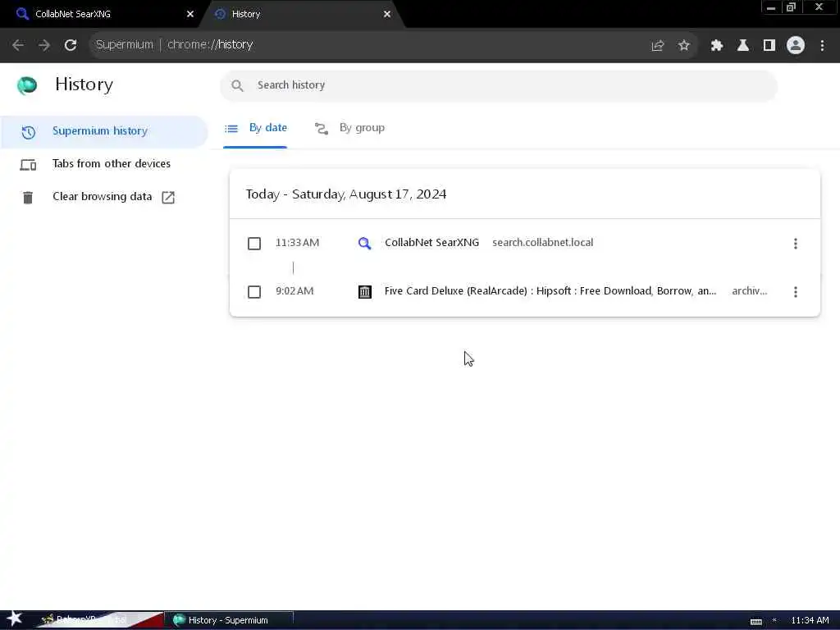Open actions menu for Five Card Deluxe entry
The width and height of the screenshot is (840, 630).
(x=796, y=292)
